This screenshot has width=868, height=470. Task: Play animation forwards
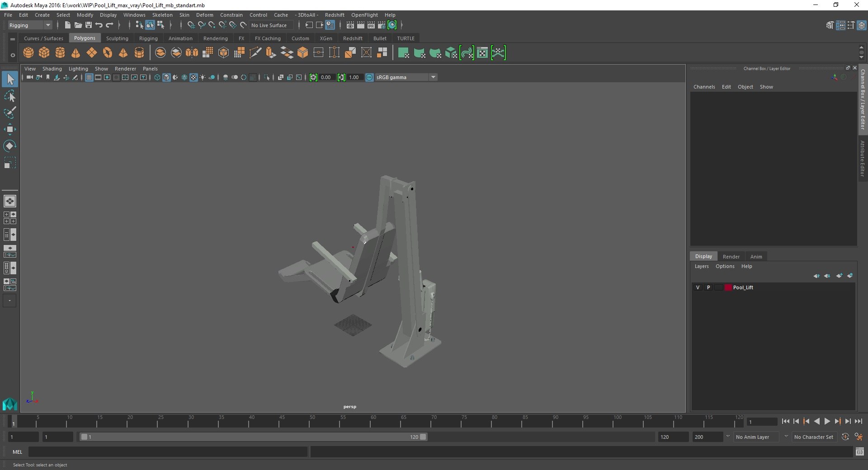[827, 421]
